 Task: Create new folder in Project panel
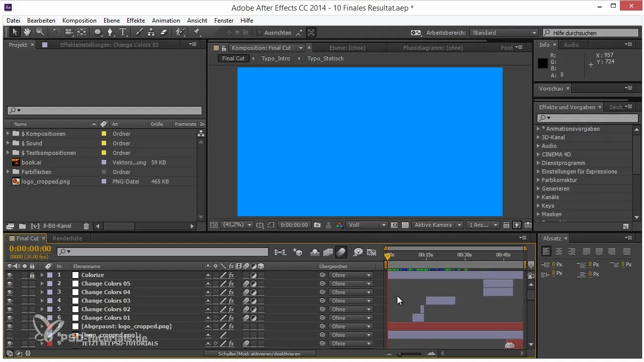pyautogui.click(x=23, y=226)
